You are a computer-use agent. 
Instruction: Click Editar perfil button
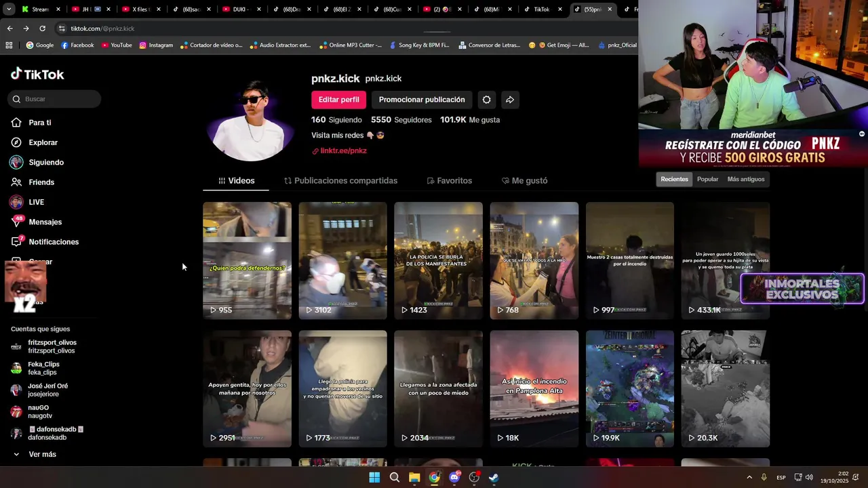pyautogui.click(x=338, y=100)
